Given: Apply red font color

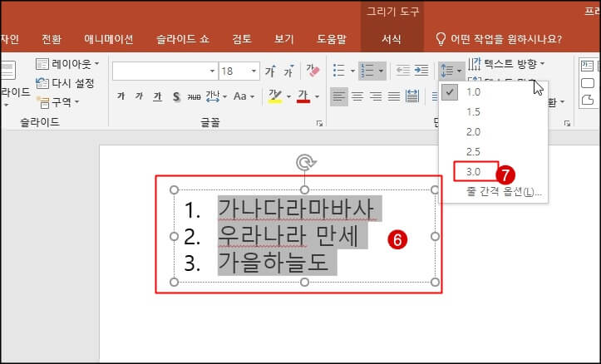Looking at the screenshot, I should click(x=303, y=96).
